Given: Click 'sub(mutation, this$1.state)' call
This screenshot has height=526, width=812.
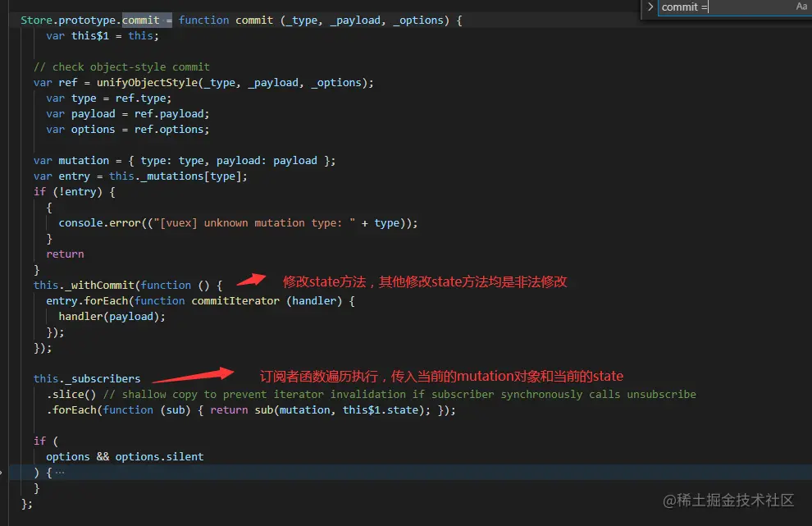Looking at the screenshot, I should pos(342,410).
